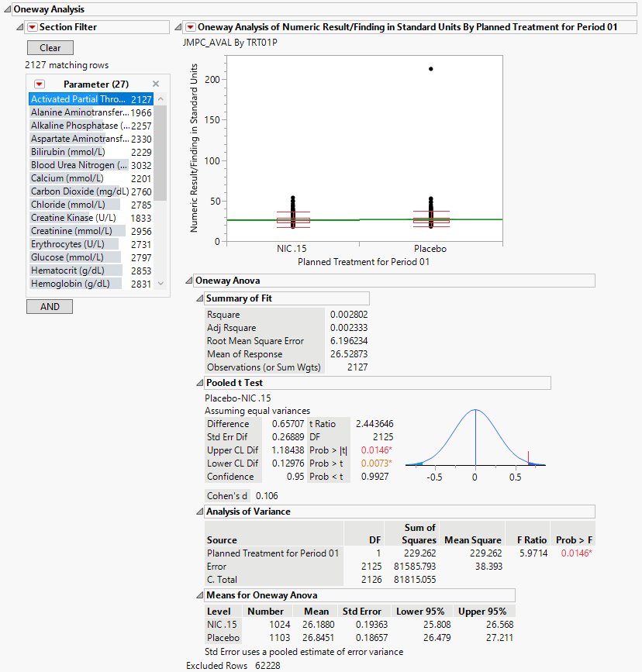Open the Parameter filter red triangle menu
This screenshot has height=672, width=642.
point(40,84)
